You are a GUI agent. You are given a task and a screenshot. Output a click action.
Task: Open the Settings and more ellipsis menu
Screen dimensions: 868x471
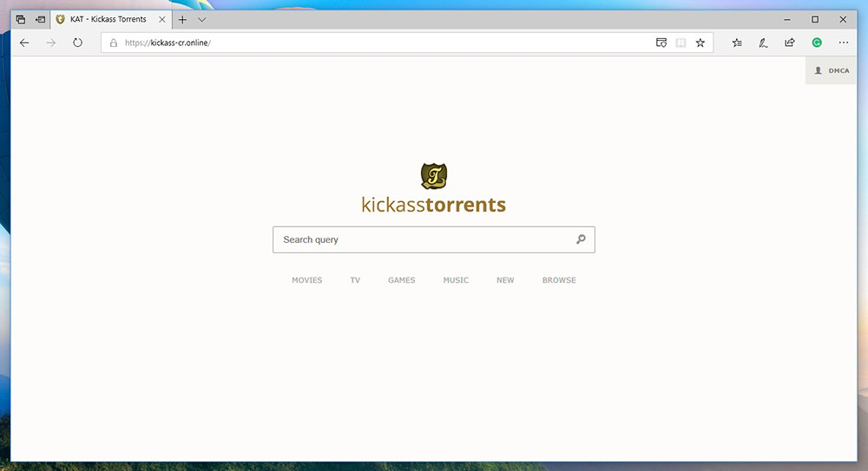(843, 43)
